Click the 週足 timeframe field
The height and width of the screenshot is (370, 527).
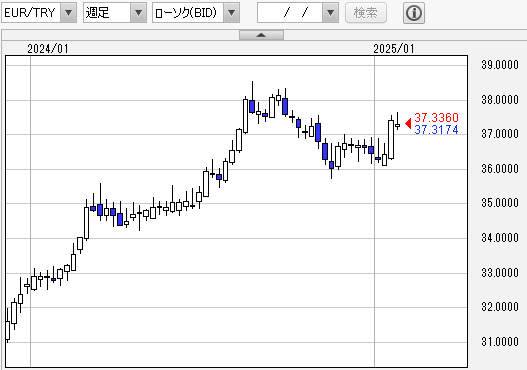(x=107, y=13)
